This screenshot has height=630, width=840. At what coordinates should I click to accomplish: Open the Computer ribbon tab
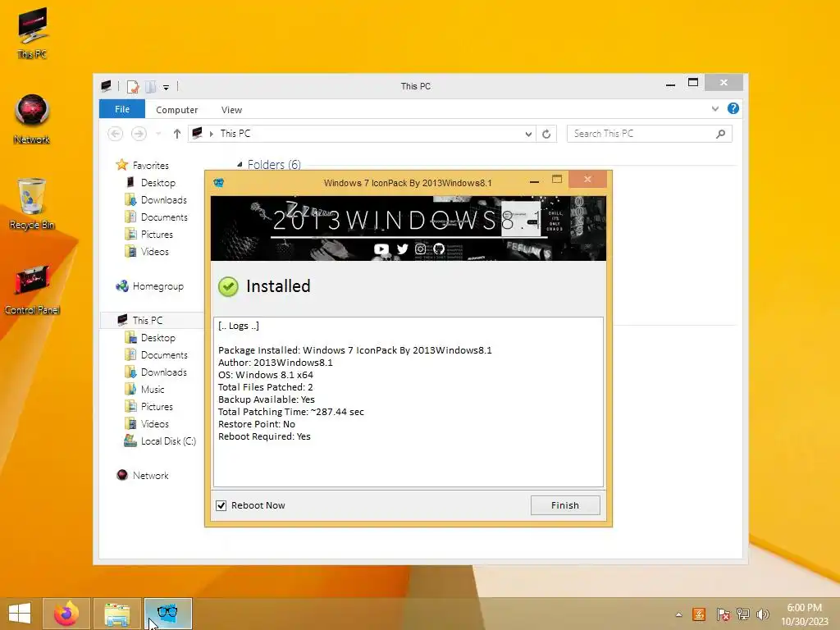tap(177, 110)
